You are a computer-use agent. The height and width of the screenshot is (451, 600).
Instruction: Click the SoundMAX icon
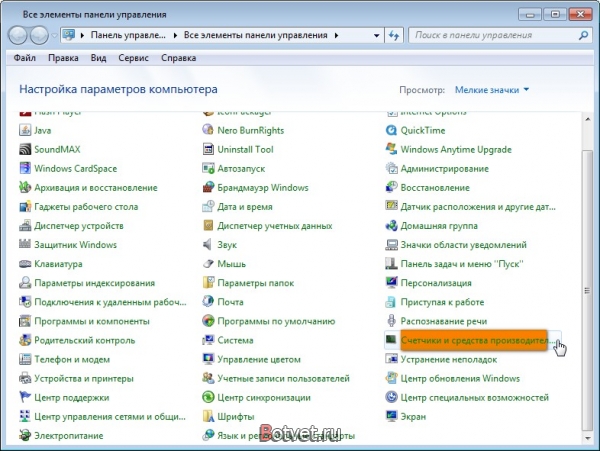pyautogui.click(x=25, y=149)
